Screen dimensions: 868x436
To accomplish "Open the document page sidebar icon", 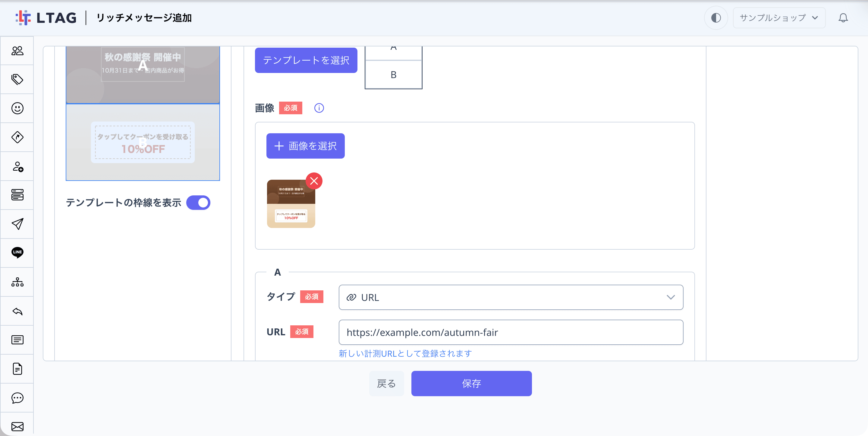I will coord(17,369).
